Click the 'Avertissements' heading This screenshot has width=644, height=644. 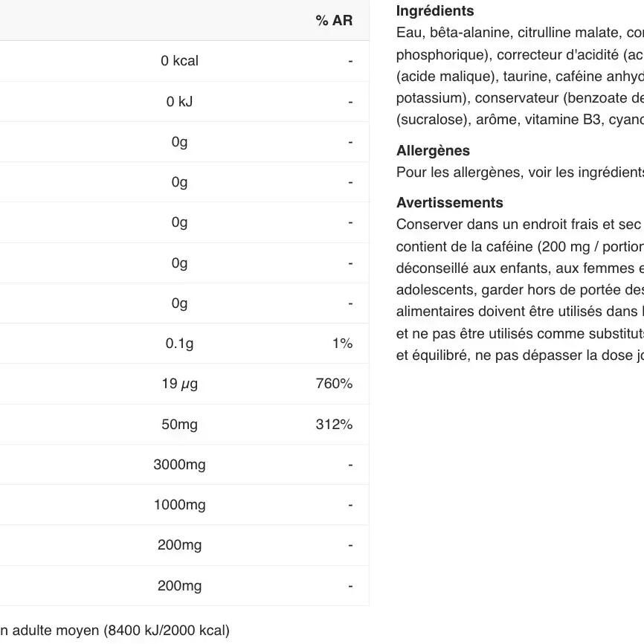pyautogui.click(x=449, y=203)
